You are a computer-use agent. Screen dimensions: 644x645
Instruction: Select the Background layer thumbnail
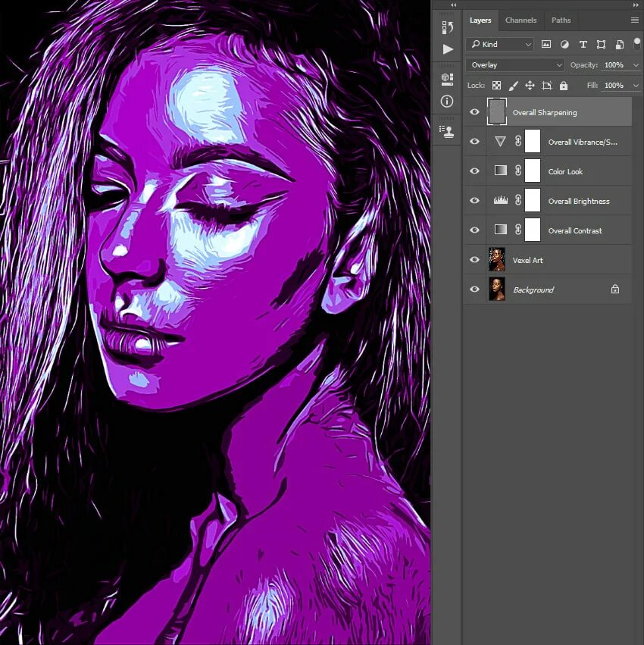coord(497,290)
